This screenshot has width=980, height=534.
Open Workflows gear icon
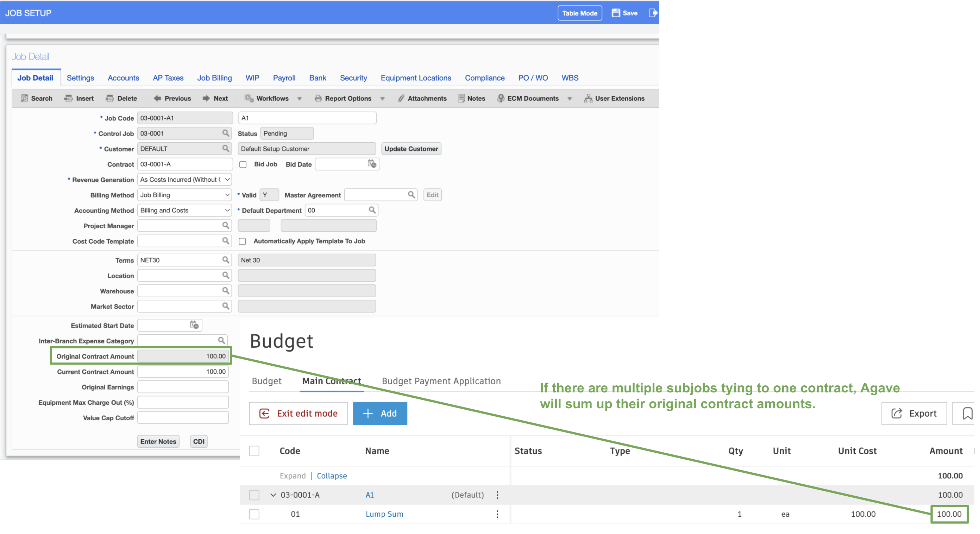(x=249, y=98)
